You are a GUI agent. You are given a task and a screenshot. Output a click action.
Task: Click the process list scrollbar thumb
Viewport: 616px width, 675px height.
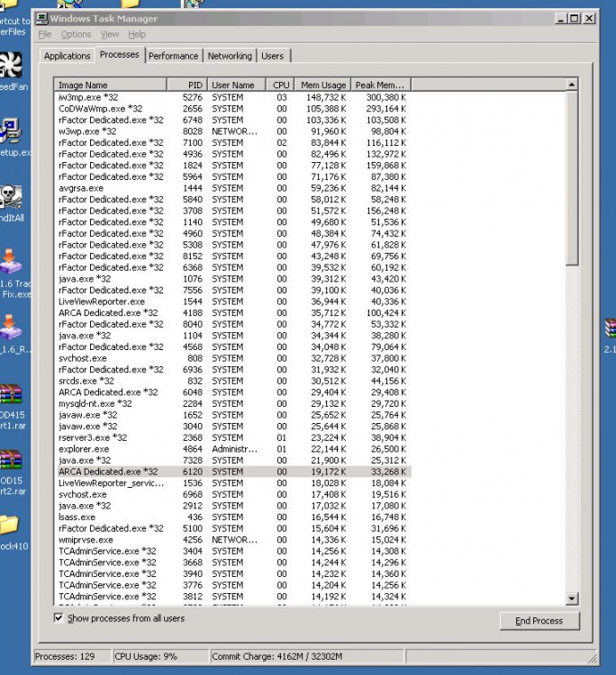(572, 178)
